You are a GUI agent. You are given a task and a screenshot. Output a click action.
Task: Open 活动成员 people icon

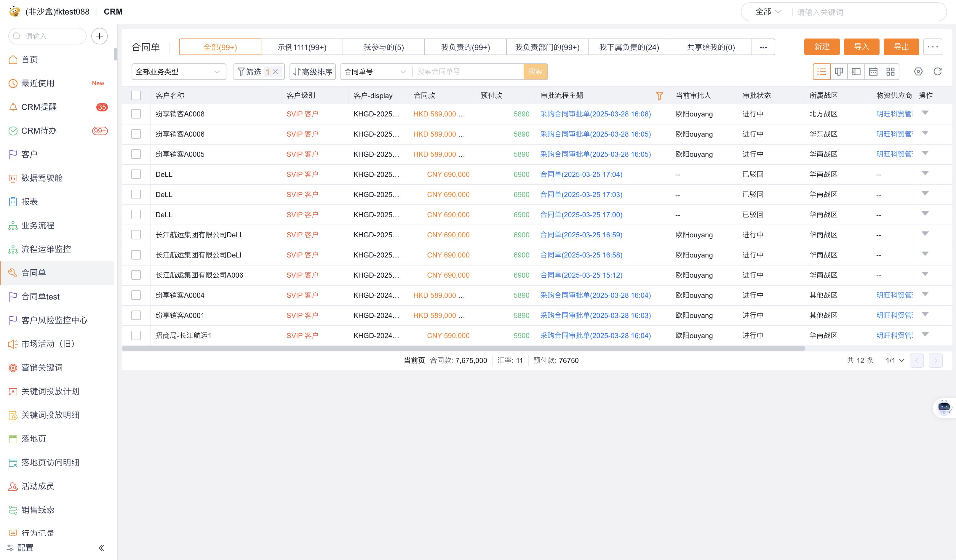pos(13,486)
